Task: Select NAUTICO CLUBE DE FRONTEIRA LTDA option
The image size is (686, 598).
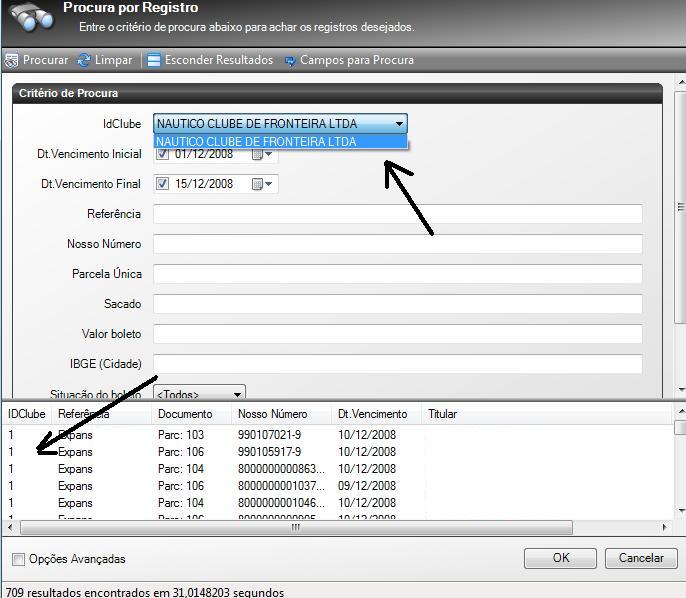Action: pyautogui.click(x=280, y=142)
